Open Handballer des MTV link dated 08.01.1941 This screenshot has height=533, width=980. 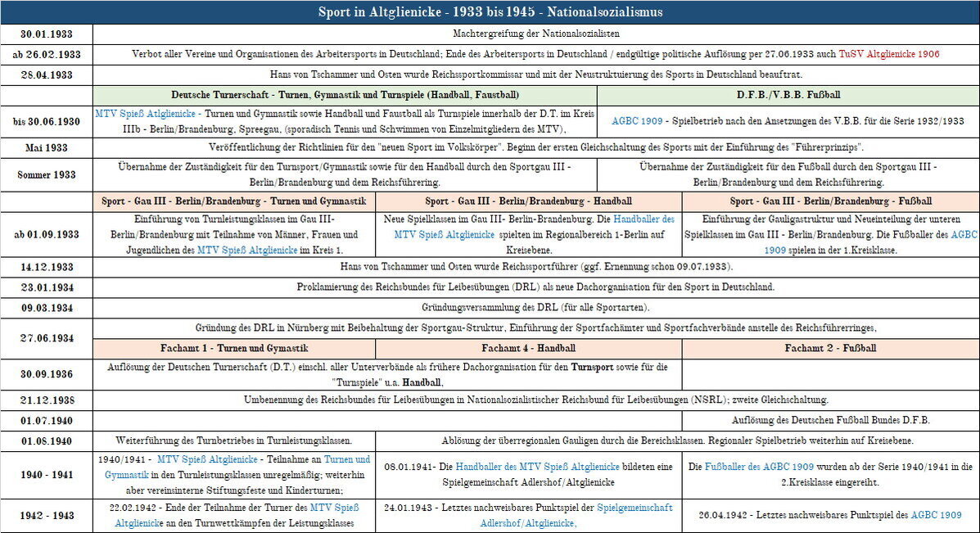[537, 466]
